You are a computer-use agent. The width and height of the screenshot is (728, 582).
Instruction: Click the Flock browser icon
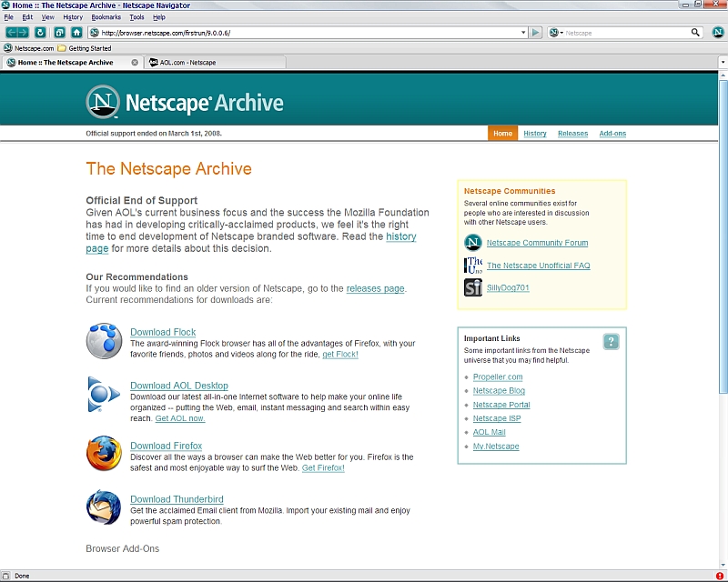(104, 341)
